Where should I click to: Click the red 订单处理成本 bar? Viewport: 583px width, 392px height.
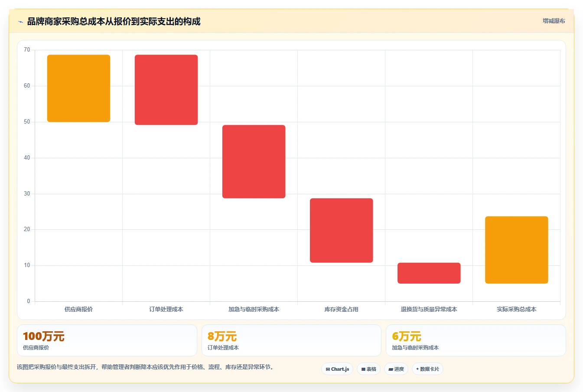166,90
